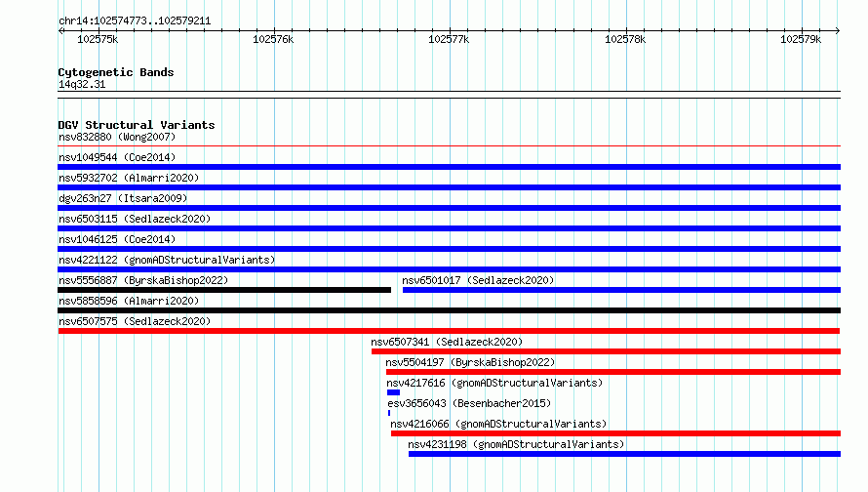Select the red bar under nsv6507575
This screenshot has width=868, height=492.
coord(449,331)
